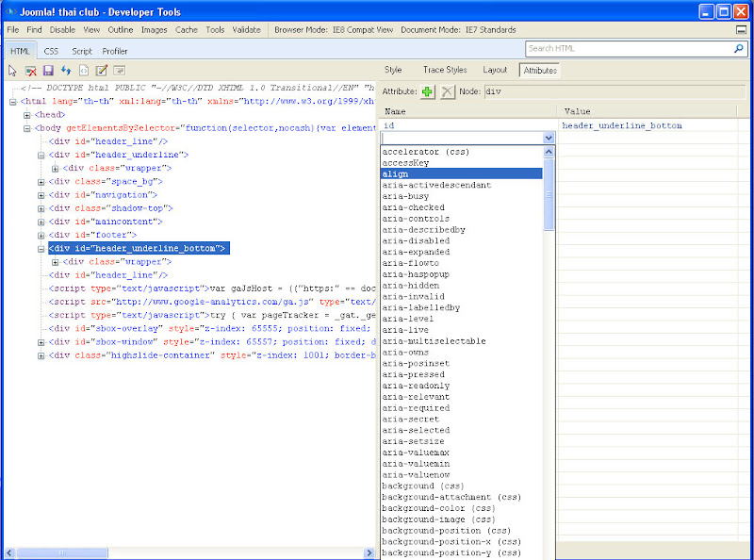Open the File menu
The width and height of the screenshot is (754, 560).
click(13, 30)
